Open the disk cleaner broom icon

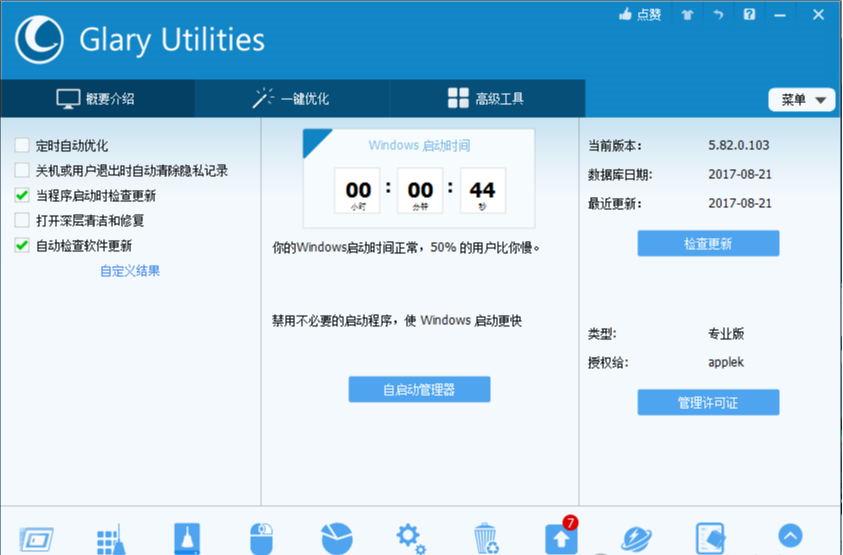pyautogui.click(x=187, y=538)
